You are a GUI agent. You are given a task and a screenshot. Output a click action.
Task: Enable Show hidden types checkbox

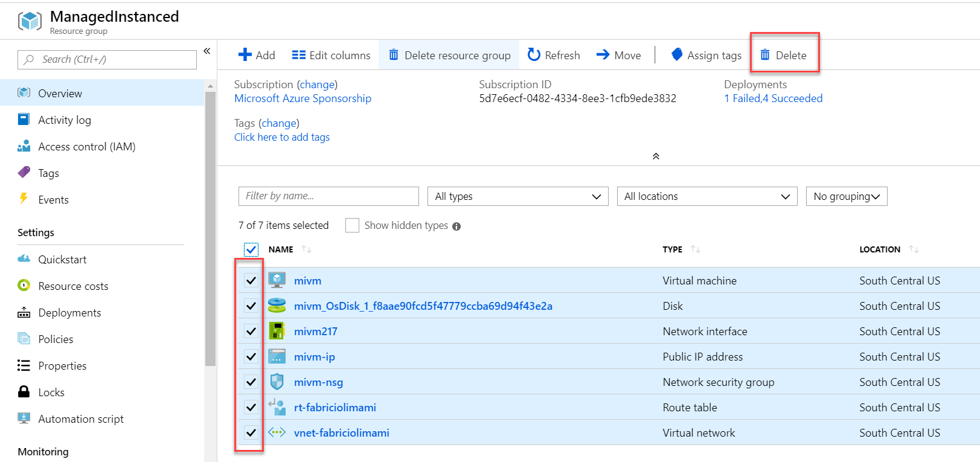click(x=352, y=225)
